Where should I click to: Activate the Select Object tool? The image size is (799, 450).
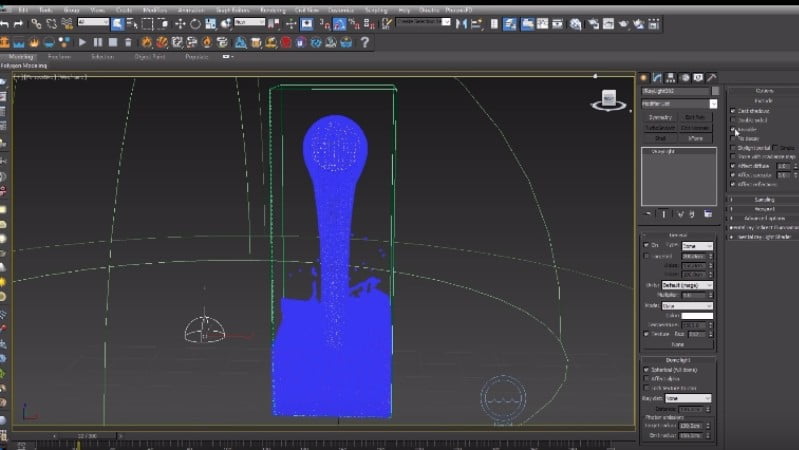pos(117,23)
